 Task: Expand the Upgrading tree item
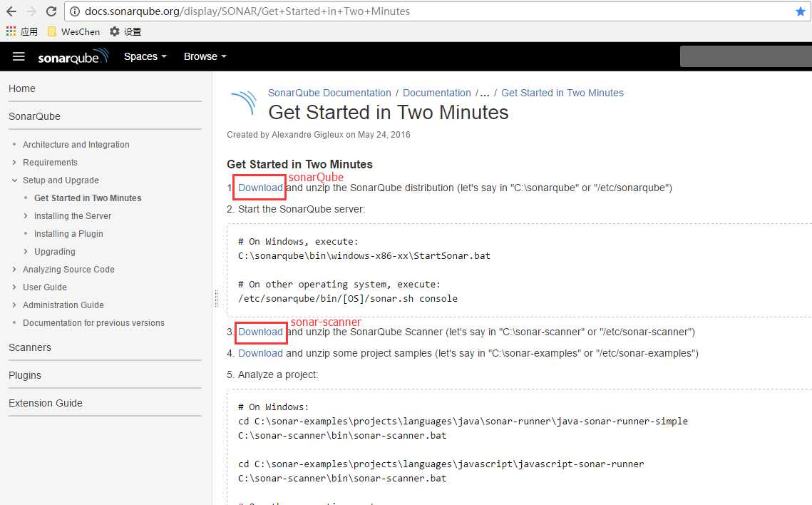[26, 252]
